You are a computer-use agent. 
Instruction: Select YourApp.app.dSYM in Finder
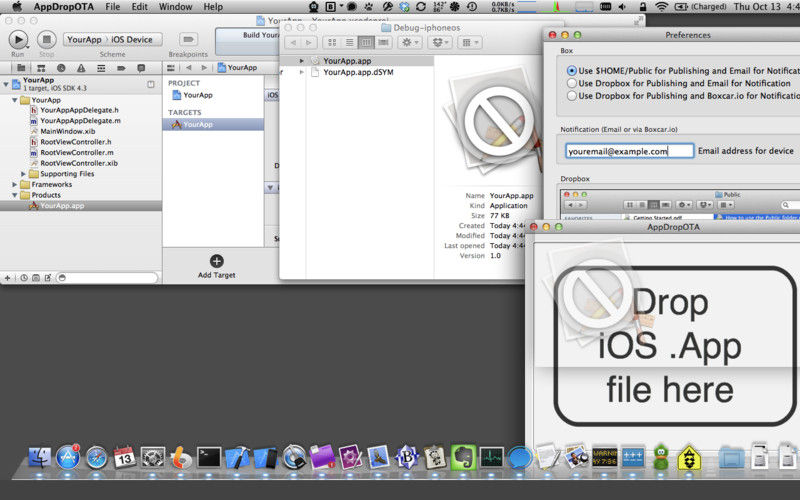358,72
